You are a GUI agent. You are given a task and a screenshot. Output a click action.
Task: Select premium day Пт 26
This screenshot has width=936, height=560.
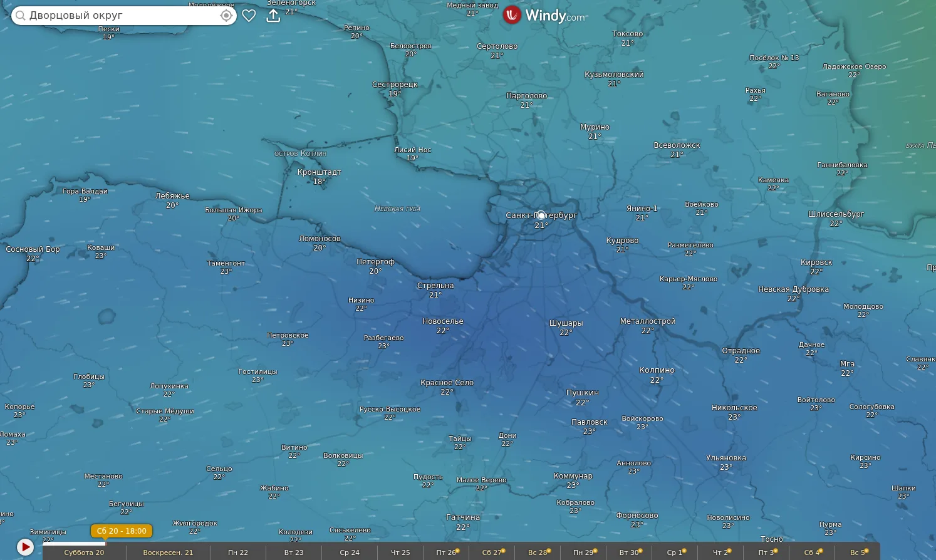click(446, 552)
